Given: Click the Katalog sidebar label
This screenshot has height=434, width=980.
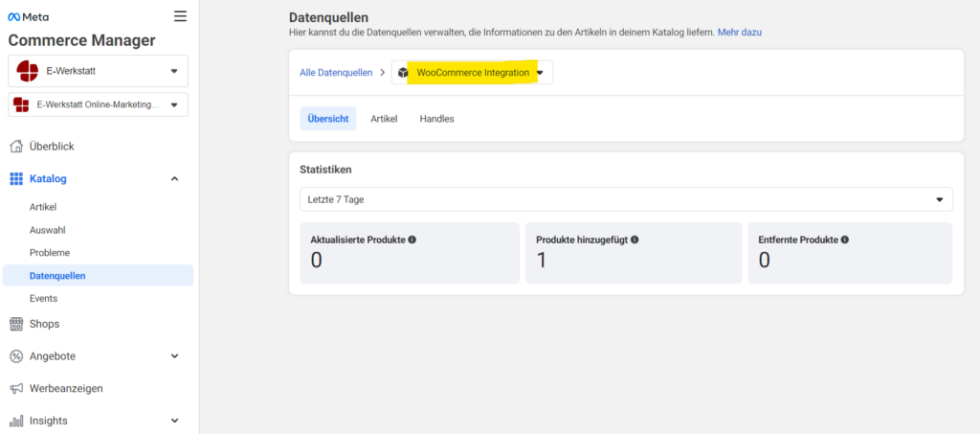Looking at the screenshot, I should click(48, 179).
